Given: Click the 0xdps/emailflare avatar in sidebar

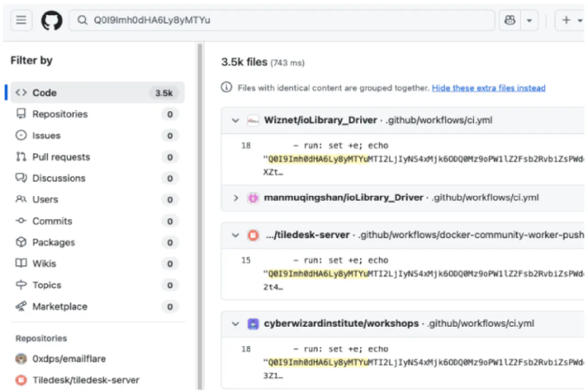Looking at the screenshot, I should (x=21, y=359).
